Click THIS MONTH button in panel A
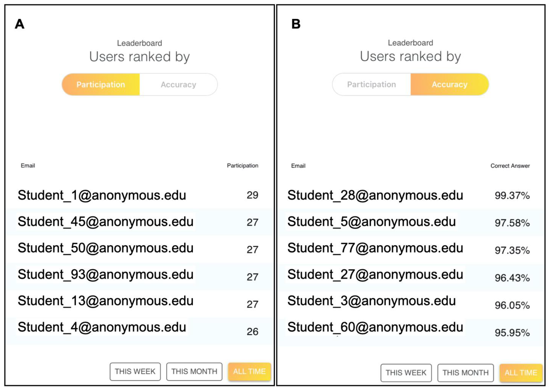 coord(194,371)
